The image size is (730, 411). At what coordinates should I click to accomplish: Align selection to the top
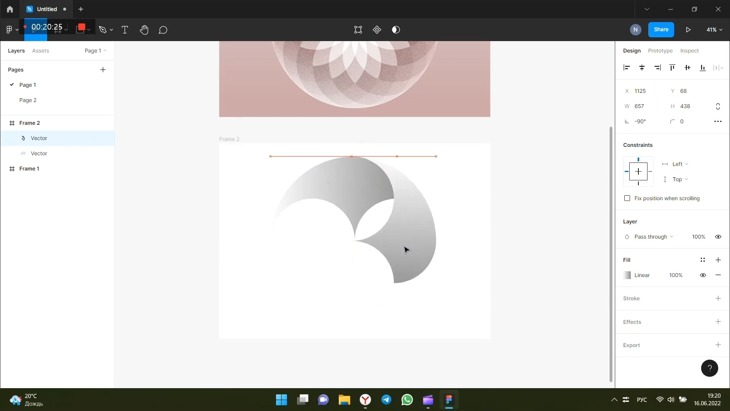pos(672,68)
